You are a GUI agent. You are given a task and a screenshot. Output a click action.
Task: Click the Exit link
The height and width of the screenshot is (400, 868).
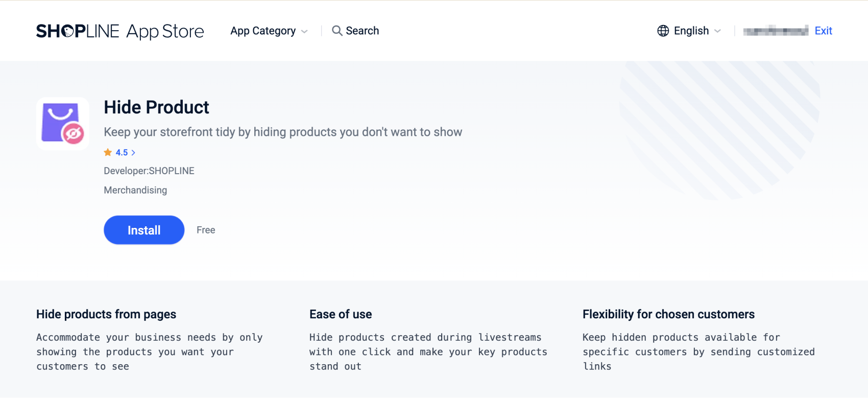823,31
